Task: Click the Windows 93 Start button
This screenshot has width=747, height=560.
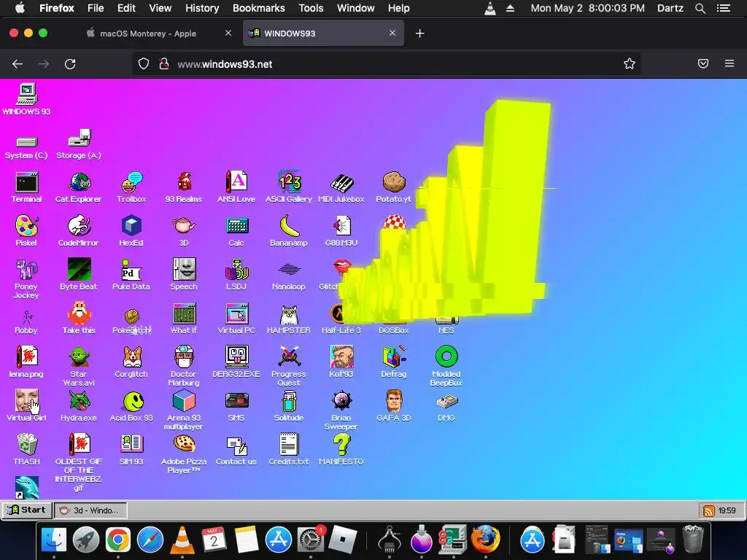Action: point(27,510)
